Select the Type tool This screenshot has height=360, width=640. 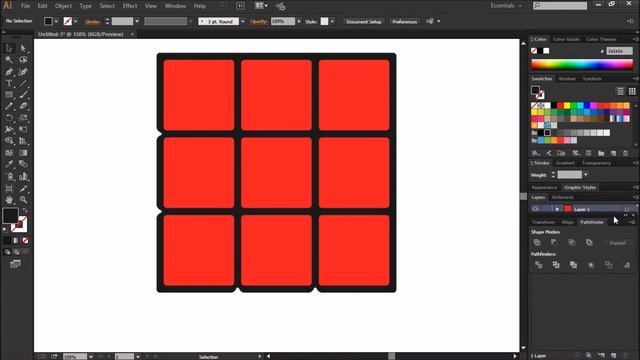[9, 83]
